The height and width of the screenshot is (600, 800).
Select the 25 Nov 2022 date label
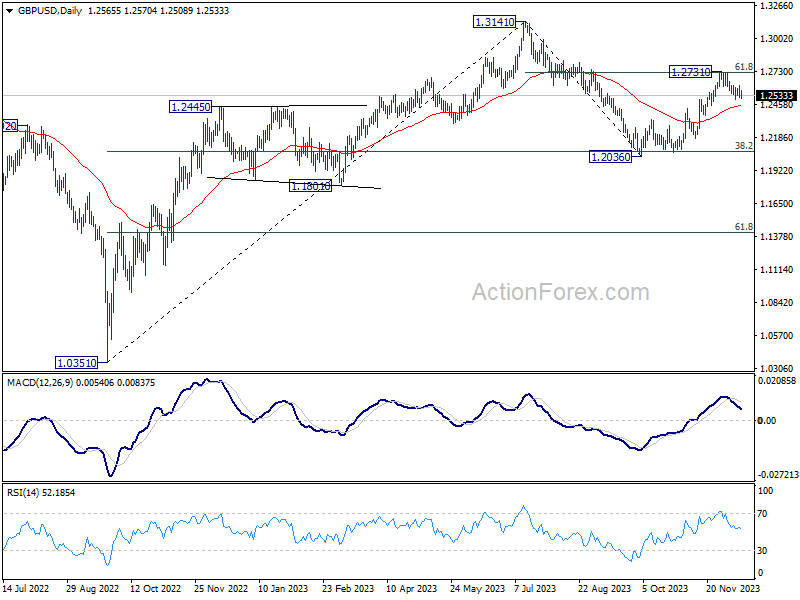point(221,589)
